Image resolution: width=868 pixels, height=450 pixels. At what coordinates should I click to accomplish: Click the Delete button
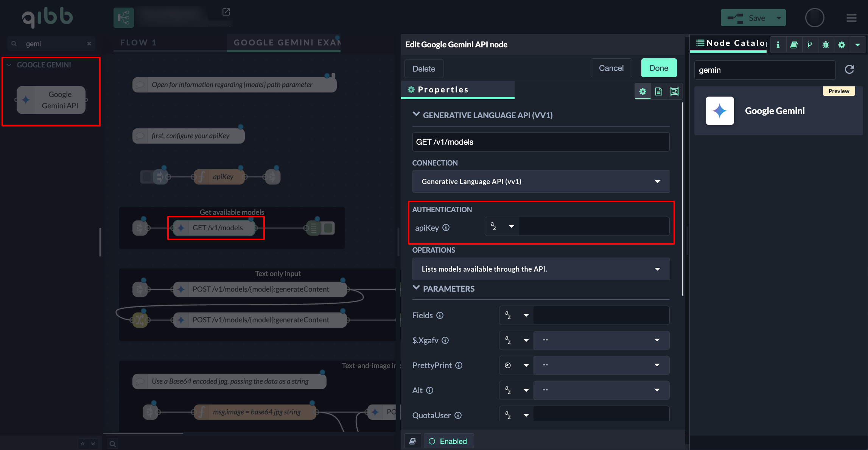click(x=423, y=69)
